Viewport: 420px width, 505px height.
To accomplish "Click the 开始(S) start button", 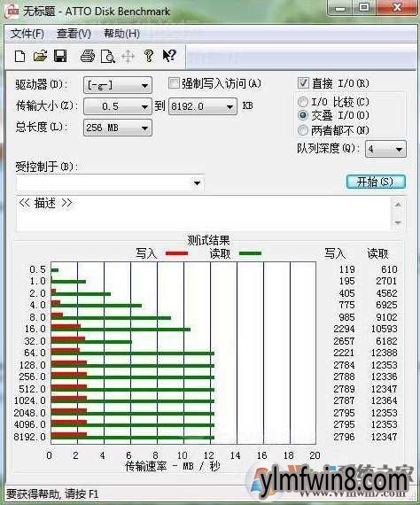I will (x=376, y=182).
